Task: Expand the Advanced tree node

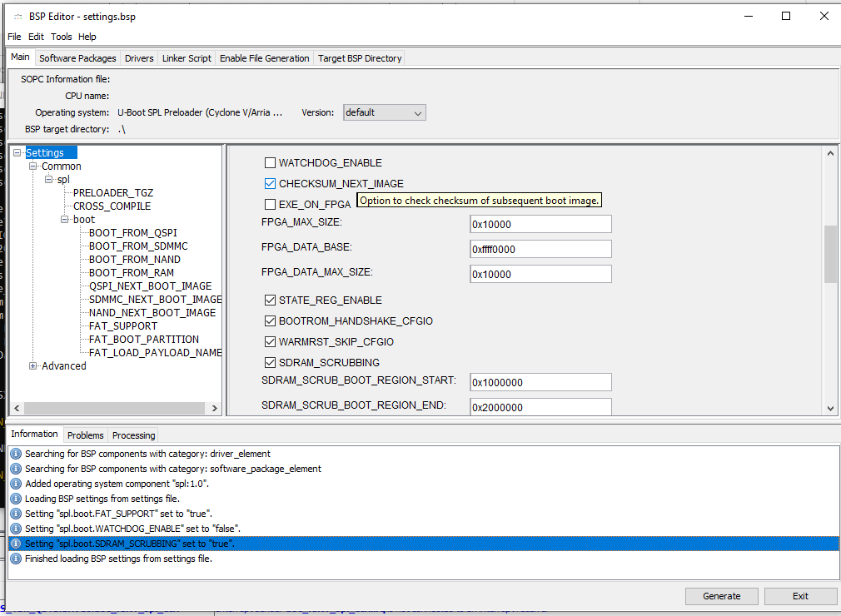Action: coord(33,366)
